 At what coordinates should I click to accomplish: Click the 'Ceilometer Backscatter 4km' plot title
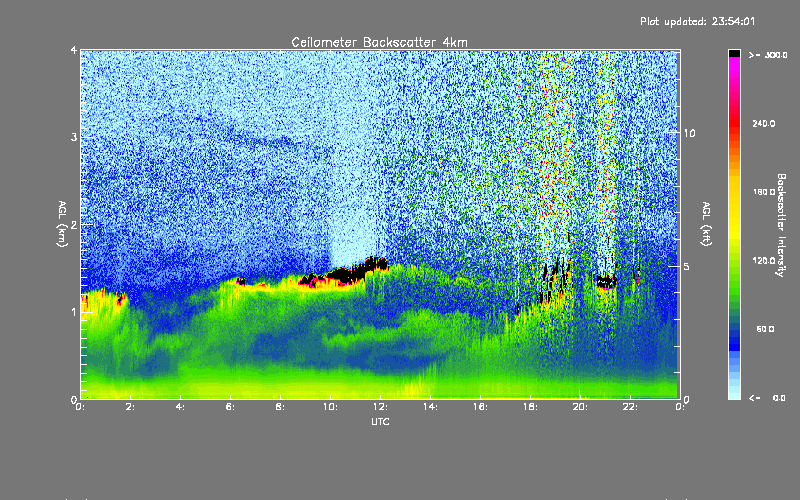click(379, 42)
